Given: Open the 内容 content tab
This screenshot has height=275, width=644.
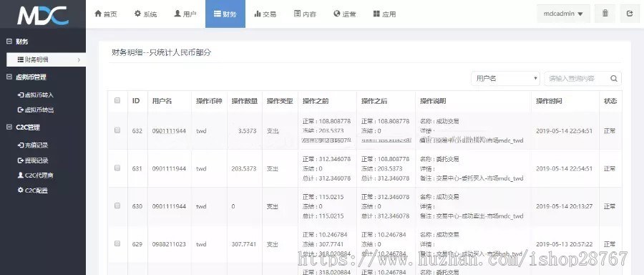Looking at the screenshot, I should click(305, 14).
